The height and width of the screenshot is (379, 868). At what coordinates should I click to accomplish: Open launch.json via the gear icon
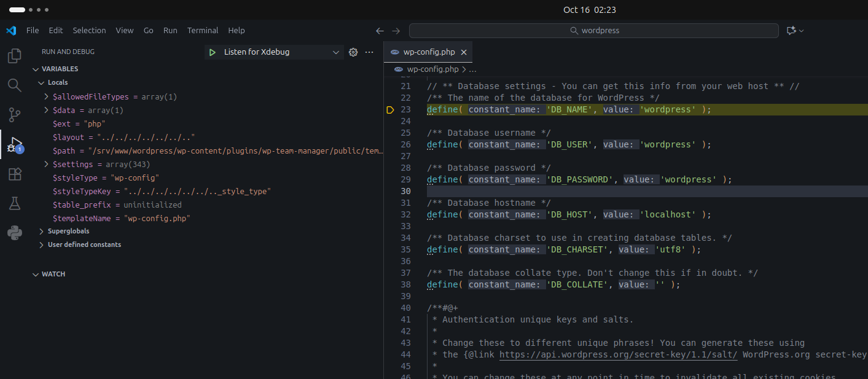[353, 53]
